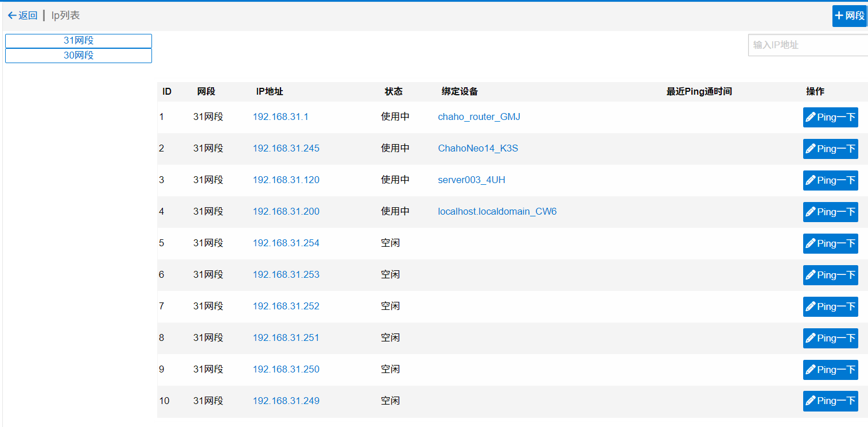Click the 绑定设备 column header
Screen dimensions: 868x427
pos(460,91)
